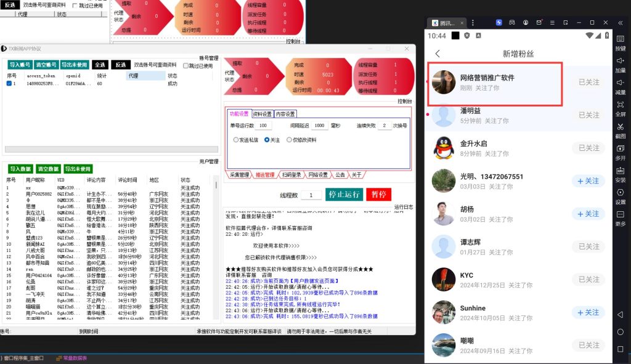Switch to the 资料设置 tab
This screenshot has width=631, height=364.
(262, 114)
